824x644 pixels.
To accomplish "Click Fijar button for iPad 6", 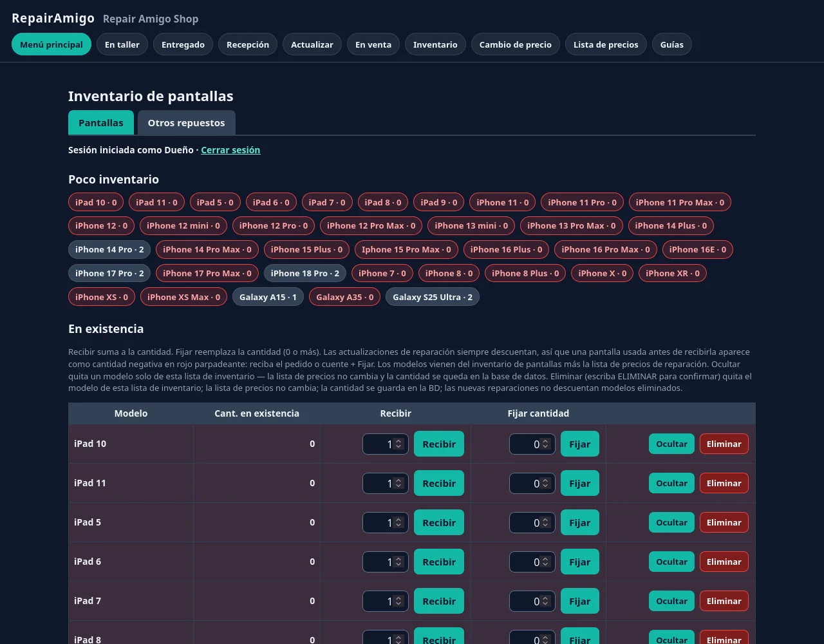I will click(x=580, y=562).
